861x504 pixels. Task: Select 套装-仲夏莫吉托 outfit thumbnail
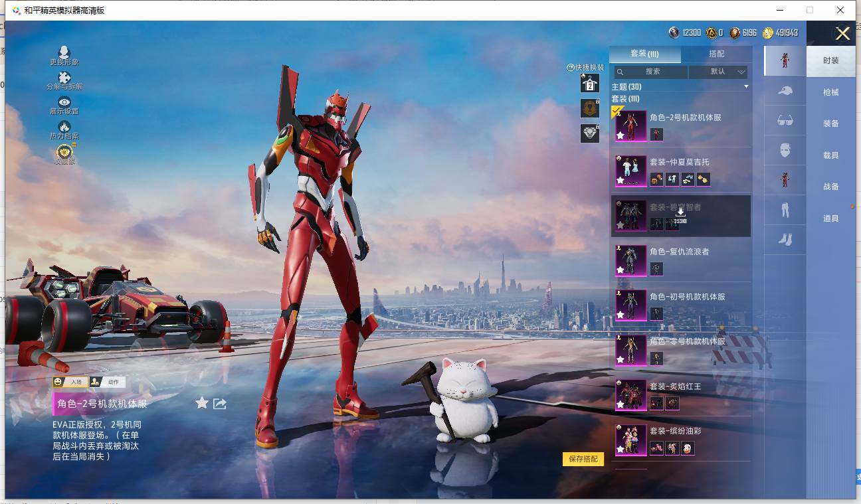pyautogui.click(x=630, y=171)
